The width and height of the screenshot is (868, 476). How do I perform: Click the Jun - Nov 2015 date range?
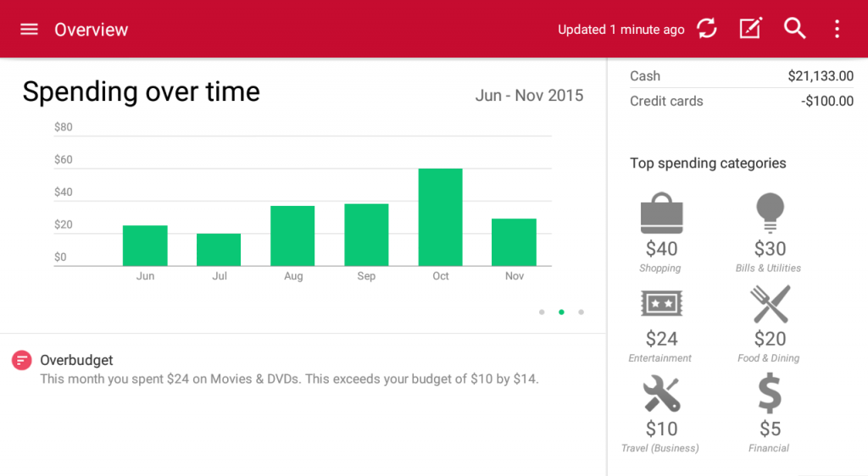pos(529,96)
